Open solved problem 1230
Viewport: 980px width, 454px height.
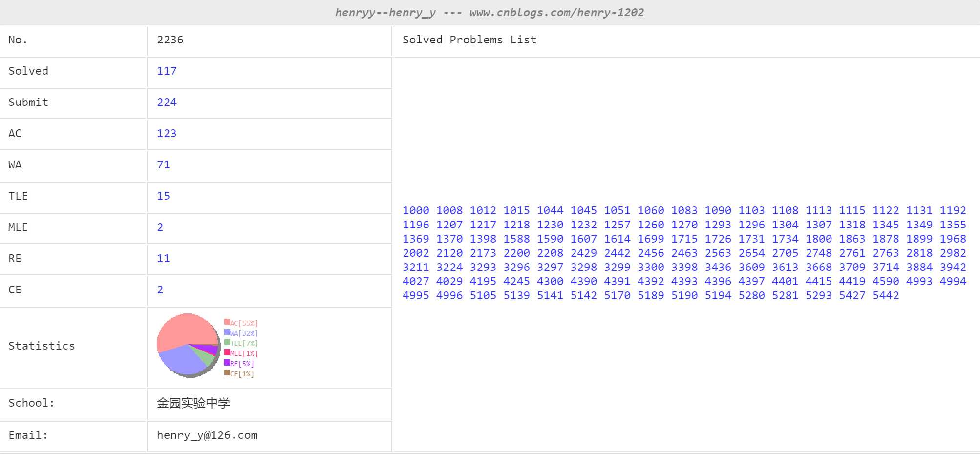coord(550,225)
